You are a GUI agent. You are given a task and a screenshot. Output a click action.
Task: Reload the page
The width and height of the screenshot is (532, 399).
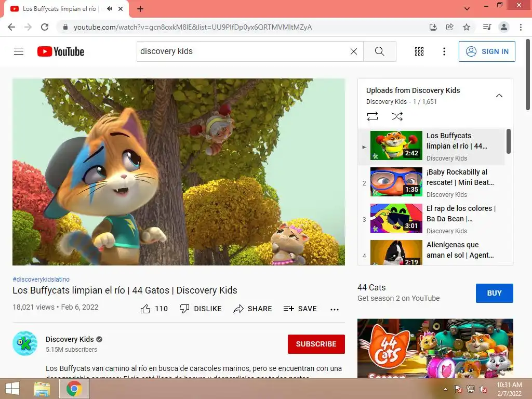click(x=45, y=27)
